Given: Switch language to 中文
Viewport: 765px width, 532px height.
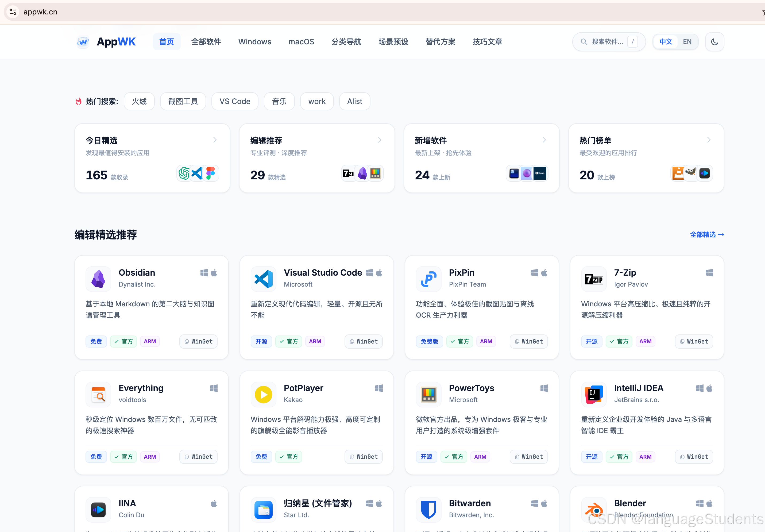Looking at the screenshot, I should [x=666, y=42].
